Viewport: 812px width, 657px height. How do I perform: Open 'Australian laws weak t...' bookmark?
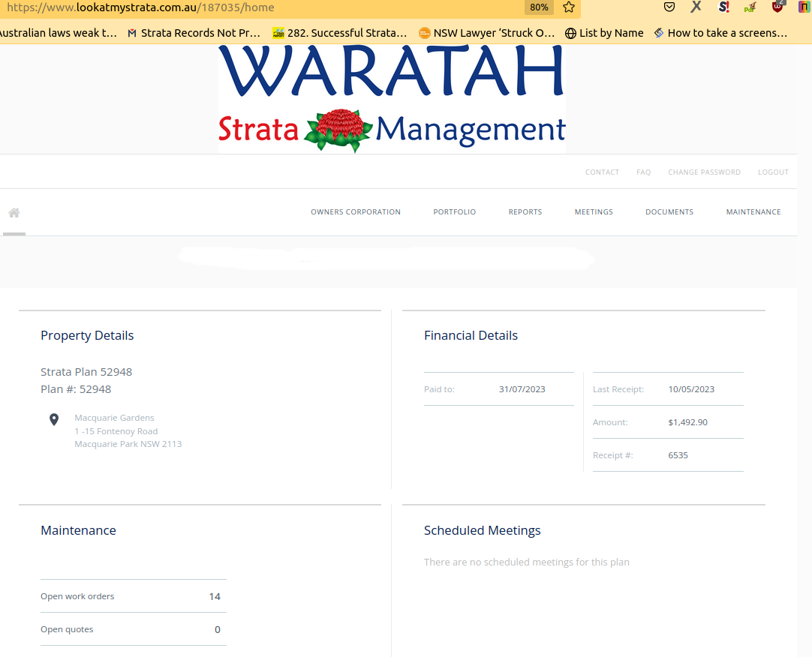coord(58,32)
